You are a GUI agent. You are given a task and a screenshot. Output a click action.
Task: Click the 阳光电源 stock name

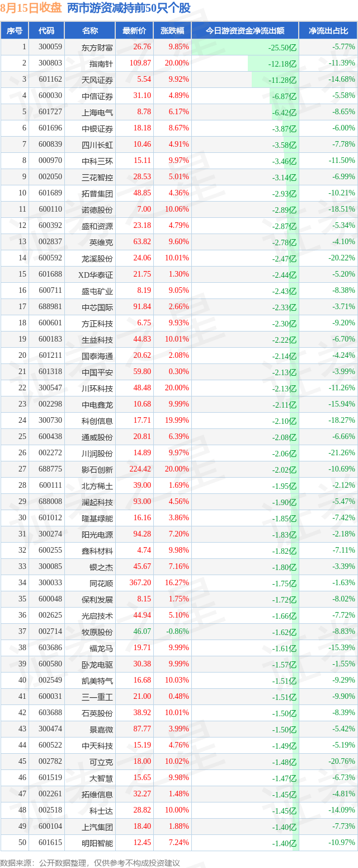pos(97,534)
